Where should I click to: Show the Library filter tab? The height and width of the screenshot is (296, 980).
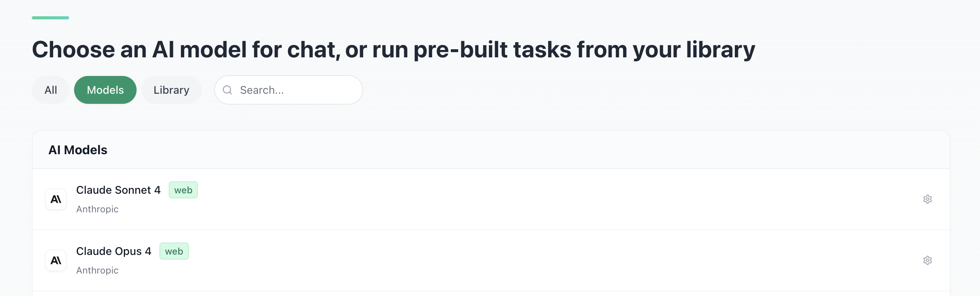(x=171, y=90)
